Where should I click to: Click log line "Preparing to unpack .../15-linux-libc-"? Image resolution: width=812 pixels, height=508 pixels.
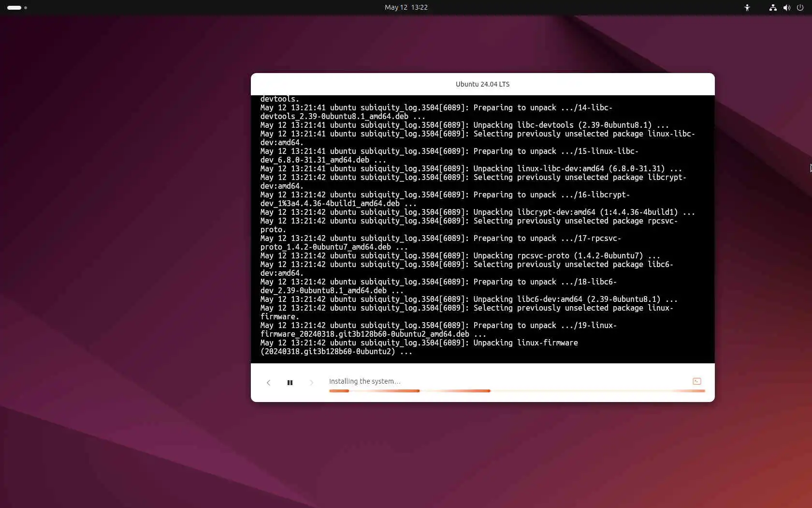pyautogui.click(x=449, y=151)
